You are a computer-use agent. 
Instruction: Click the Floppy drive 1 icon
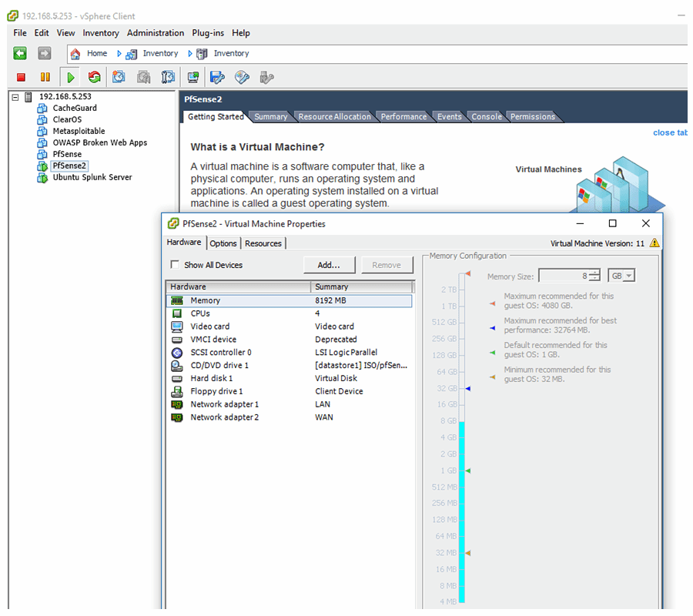point(177,391)
